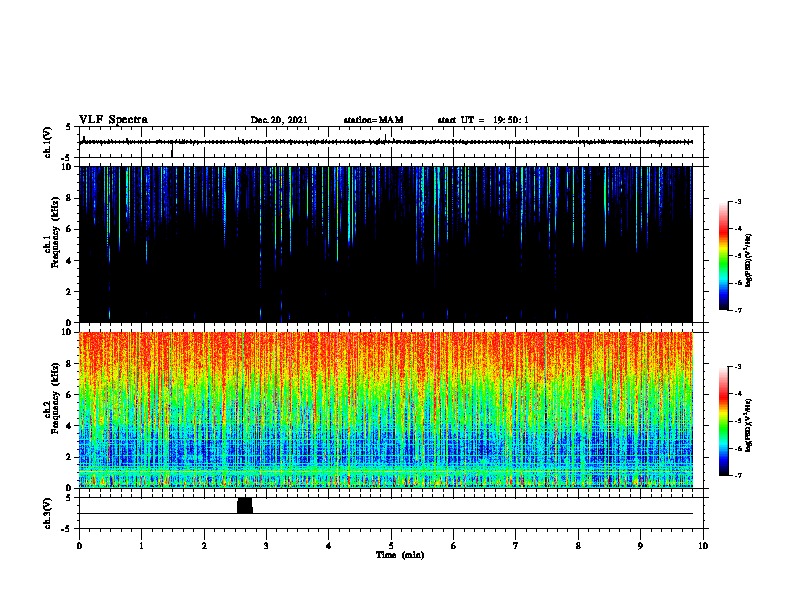Screen dimensions: 792x612
Task: Click time axis tick label "3"
Action: 266,546
